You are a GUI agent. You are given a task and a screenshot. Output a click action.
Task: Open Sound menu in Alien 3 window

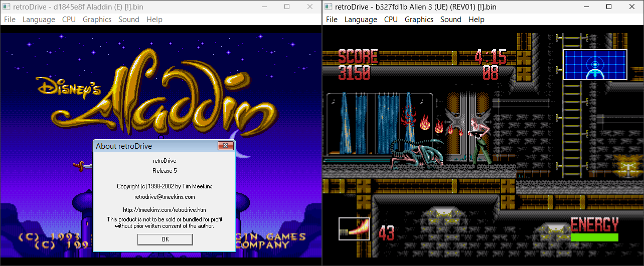coord(451,20)
